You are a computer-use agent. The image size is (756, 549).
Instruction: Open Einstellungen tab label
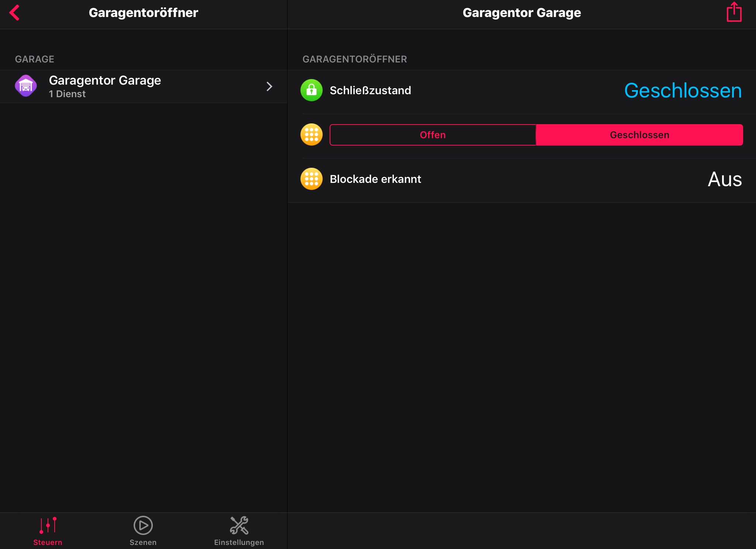click(239, 542)
